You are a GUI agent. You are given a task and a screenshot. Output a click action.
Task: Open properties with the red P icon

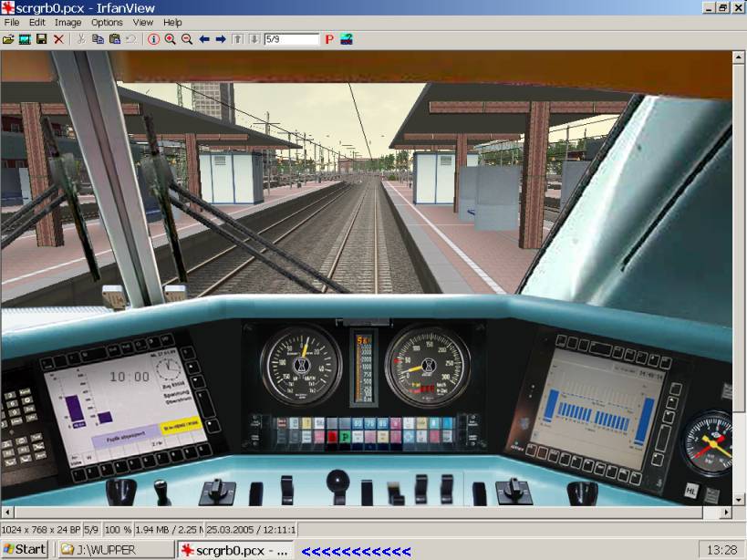(x=329, y=39)
